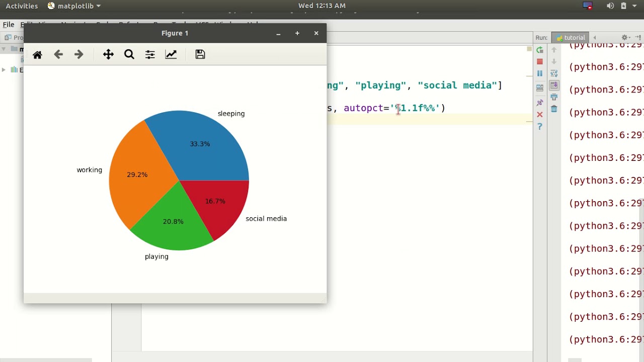Viewport: 644px width, 362px height.
Task: Click the "social media" string in code
Action: tap(457, 85)
